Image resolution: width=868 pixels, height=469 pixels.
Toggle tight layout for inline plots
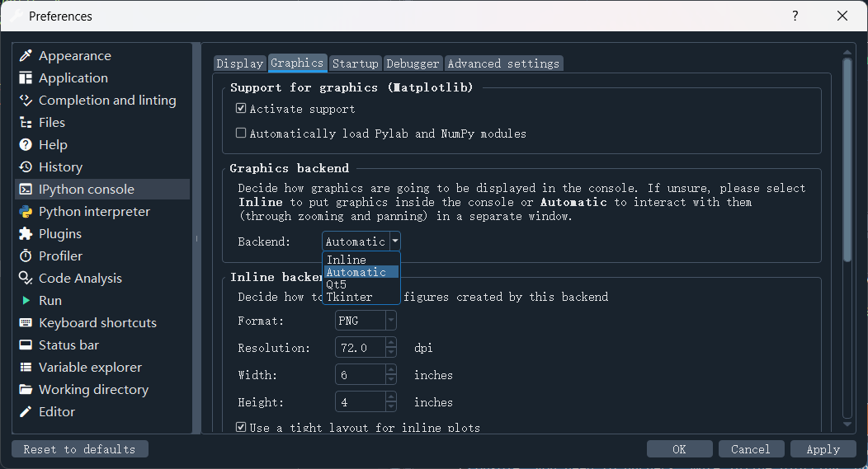click(x=241, y=427)
